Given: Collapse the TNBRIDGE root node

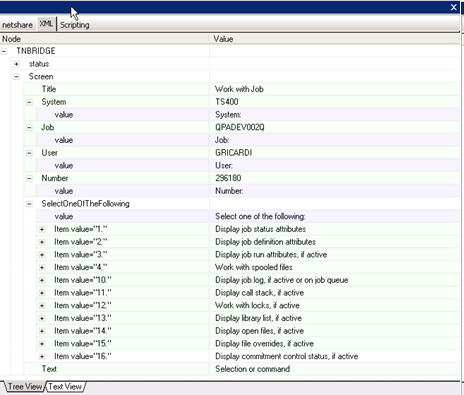Looking at the screenshot, I should 4,51.
